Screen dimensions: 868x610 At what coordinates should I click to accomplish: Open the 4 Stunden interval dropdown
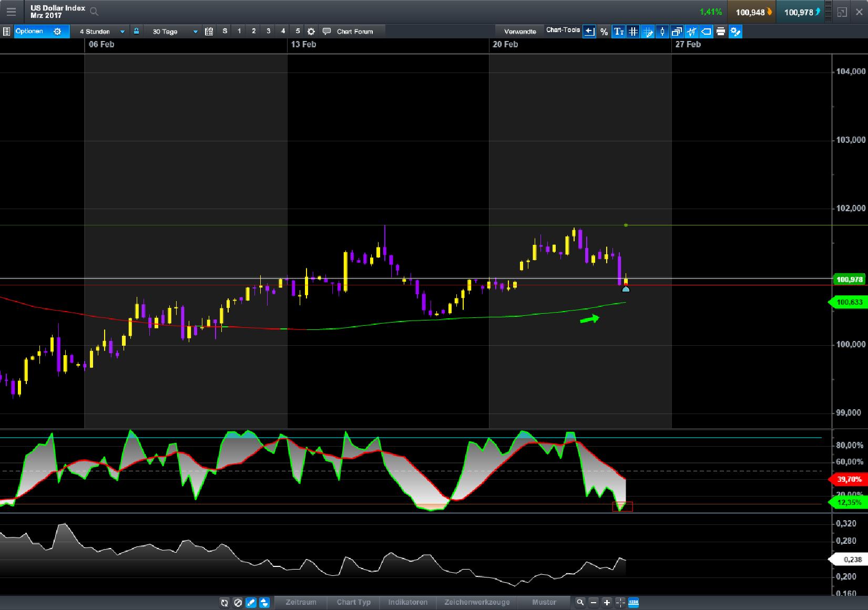(101, 31)
